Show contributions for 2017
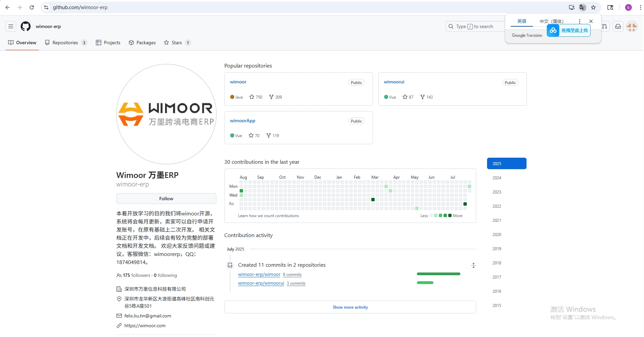Image resolution: width=644 pixels, height=337 pixels. [x=507, y=277]
